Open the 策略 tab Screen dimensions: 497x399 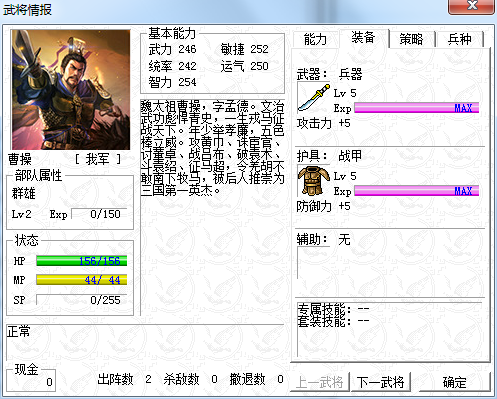pos(412,39)
